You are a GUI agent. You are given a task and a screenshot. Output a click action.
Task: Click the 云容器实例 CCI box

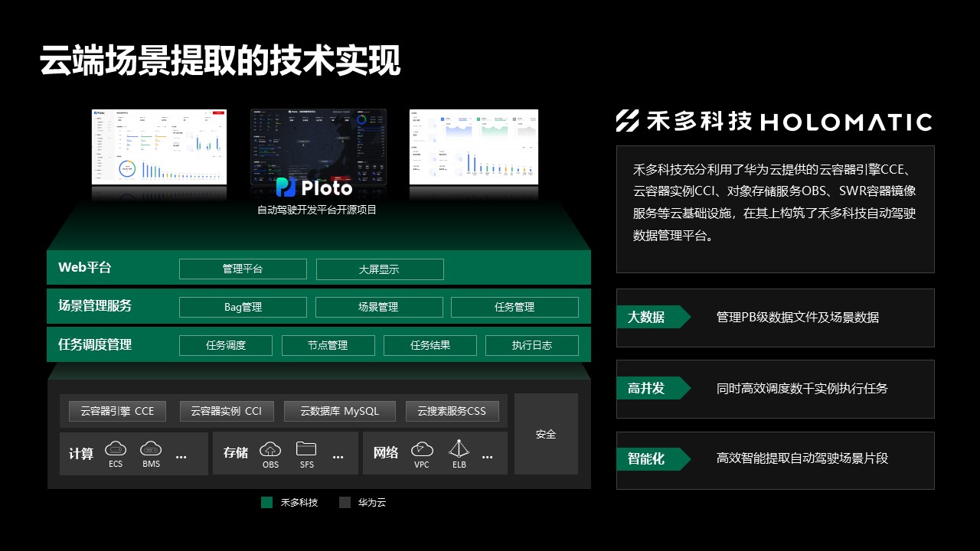pos(226,411)
